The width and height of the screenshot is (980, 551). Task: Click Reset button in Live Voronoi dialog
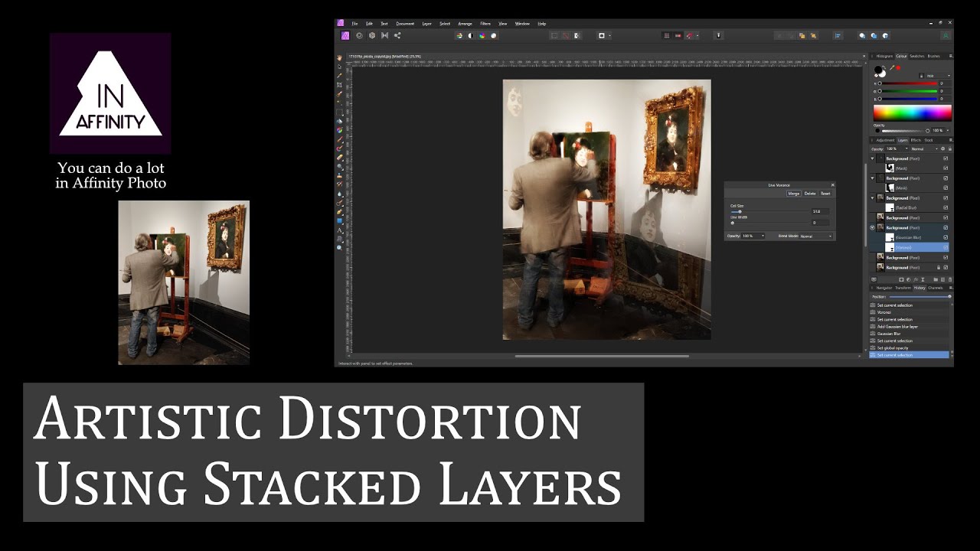click(825, 194)
